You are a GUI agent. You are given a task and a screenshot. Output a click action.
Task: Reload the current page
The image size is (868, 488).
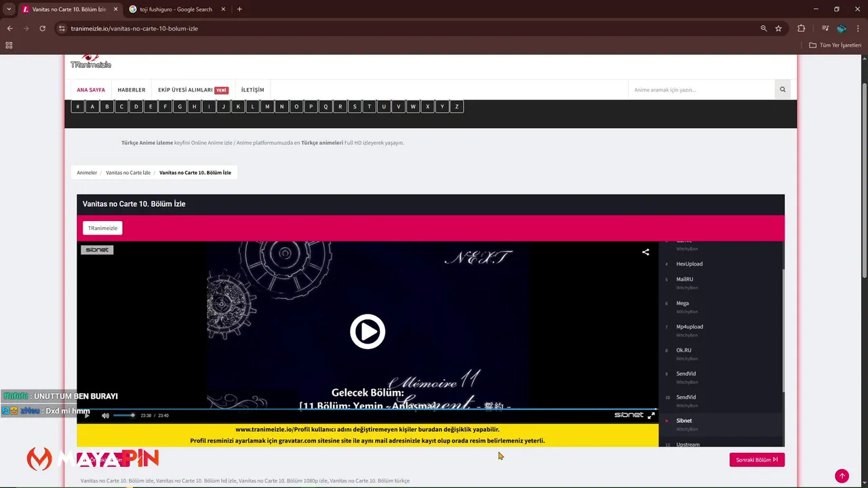42,28
